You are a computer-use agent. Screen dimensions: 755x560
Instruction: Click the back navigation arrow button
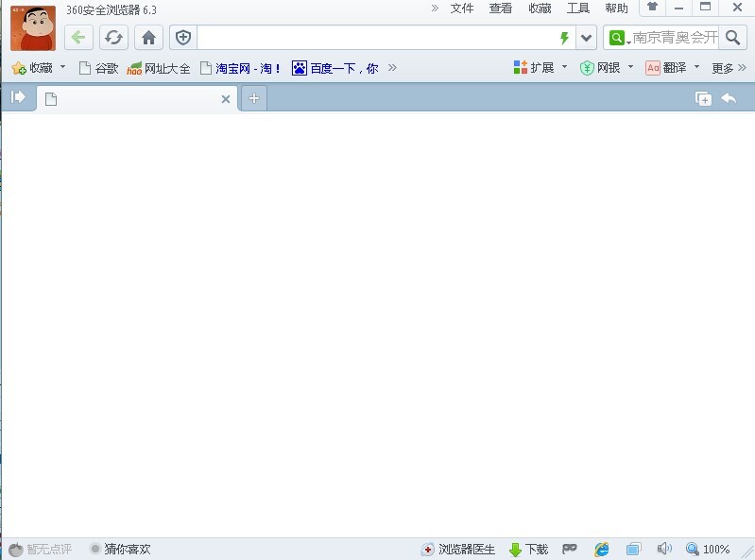78,38
